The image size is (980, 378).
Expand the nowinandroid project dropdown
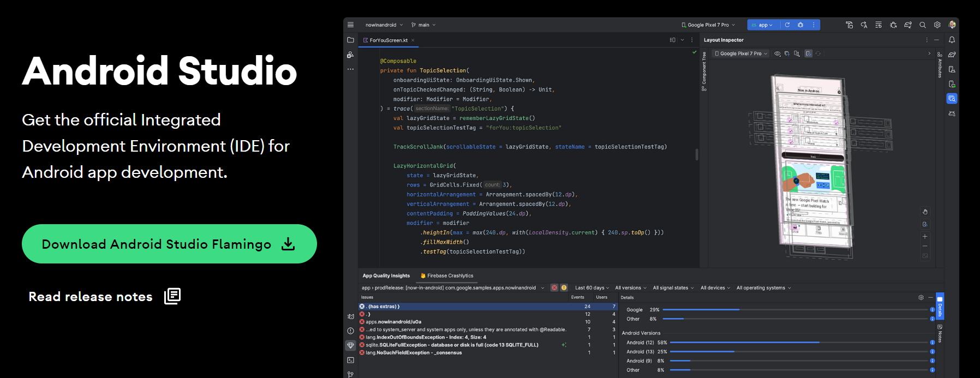384,25
